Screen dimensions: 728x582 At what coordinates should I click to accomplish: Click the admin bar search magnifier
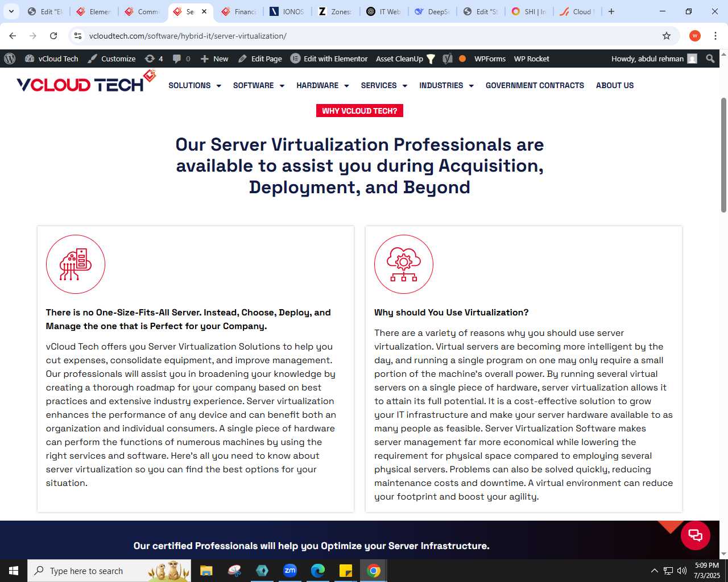coord(710,59)
